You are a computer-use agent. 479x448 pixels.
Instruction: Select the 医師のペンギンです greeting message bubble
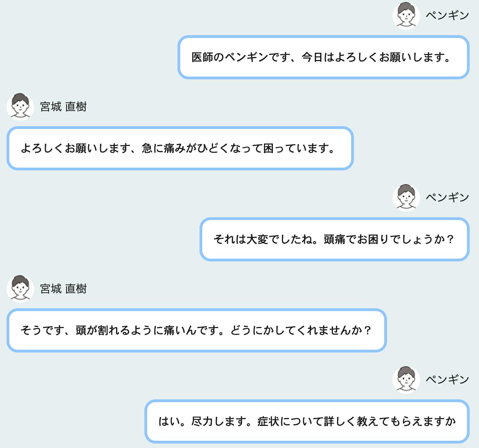pos(324,57)
